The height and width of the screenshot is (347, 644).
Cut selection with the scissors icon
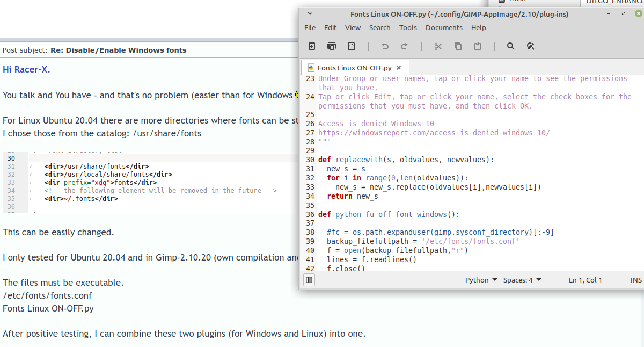[438, 47]
